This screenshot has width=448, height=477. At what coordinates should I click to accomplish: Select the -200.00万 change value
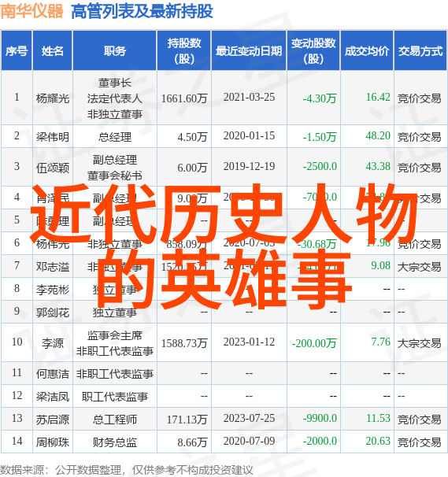(x=314, y=343)
